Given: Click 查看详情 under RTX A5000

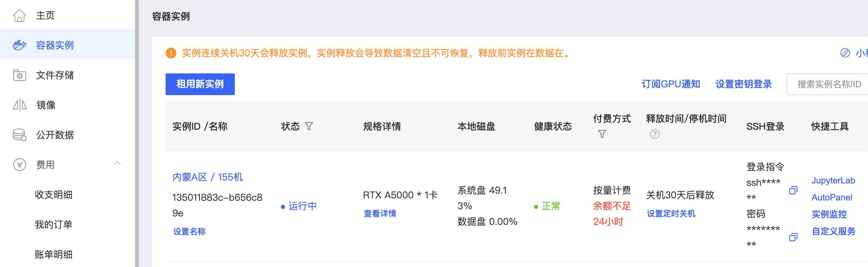Looking at the screenshot, I should pyautogui.click(x=380, y=214).
